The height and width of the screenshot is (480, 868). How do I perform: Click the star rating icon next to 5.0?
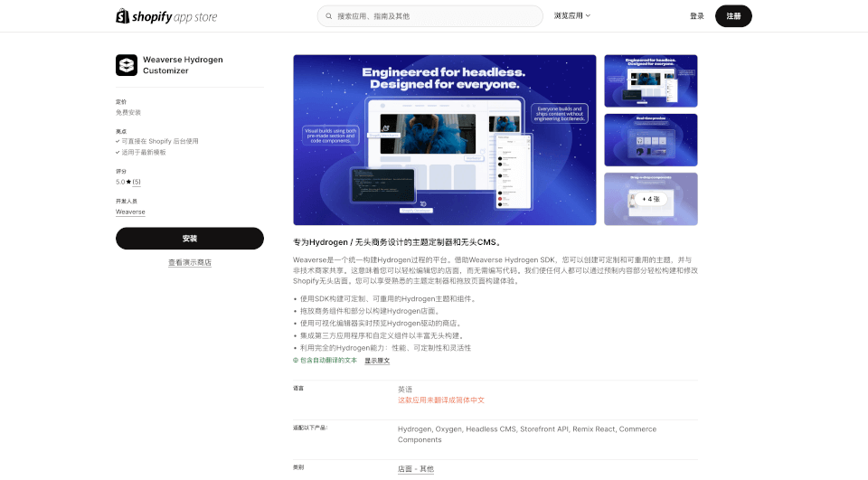pos(128,182)
